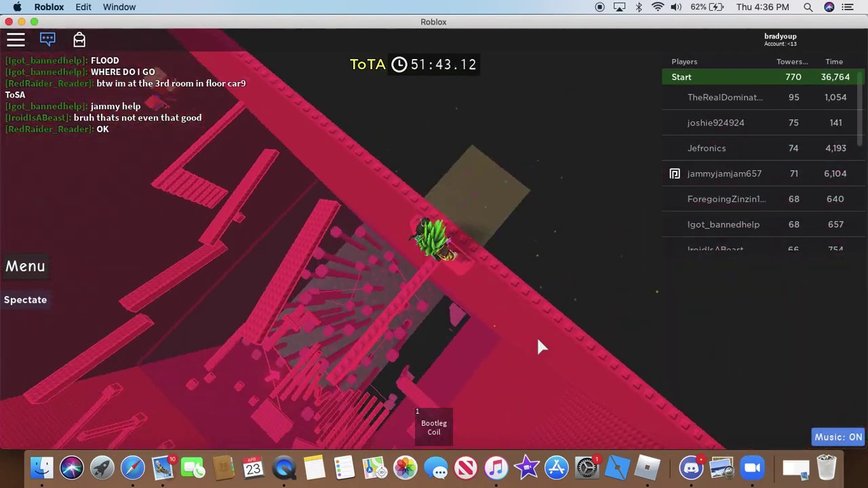The height and width of the screenshot is (488, 868).
Task: Open iMovie star icon in dock
Action: click(x=527, y=468)
